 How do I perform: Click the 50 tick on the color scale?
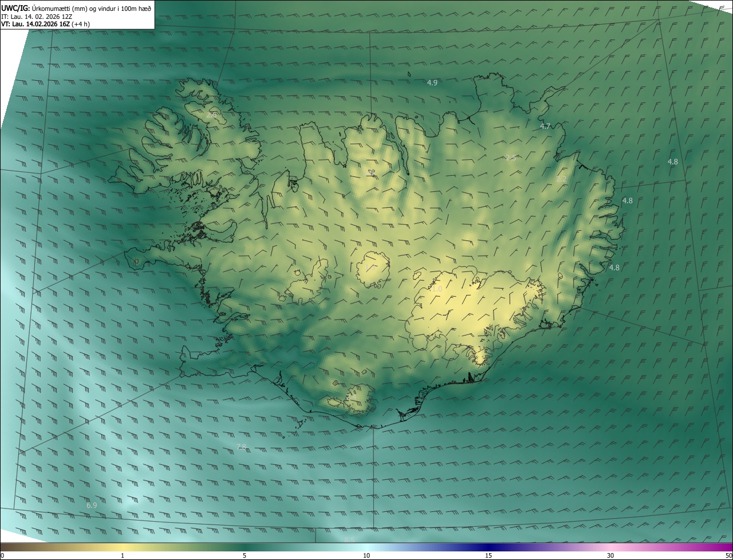pyautogui.click(x=728, y=555)
